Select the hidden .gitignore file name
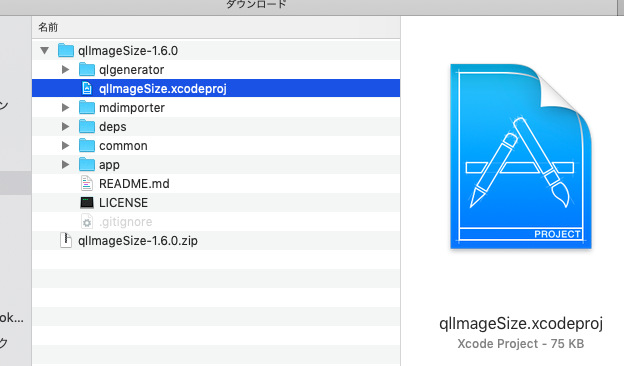Screen dimensions: 624x366 125,222
